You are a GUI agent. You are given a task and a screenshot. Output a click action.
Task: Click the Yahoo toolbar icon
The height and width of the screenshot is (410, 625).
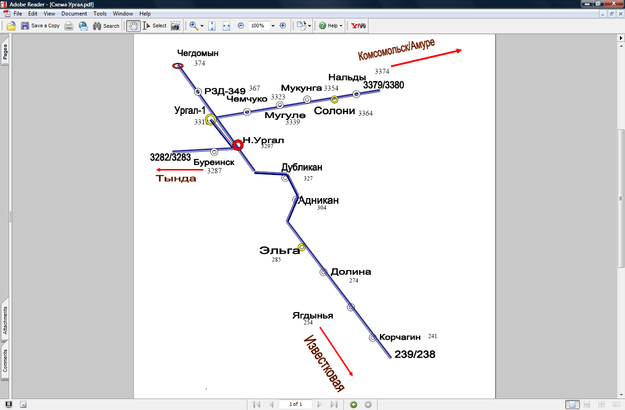[x=358, y=26]
